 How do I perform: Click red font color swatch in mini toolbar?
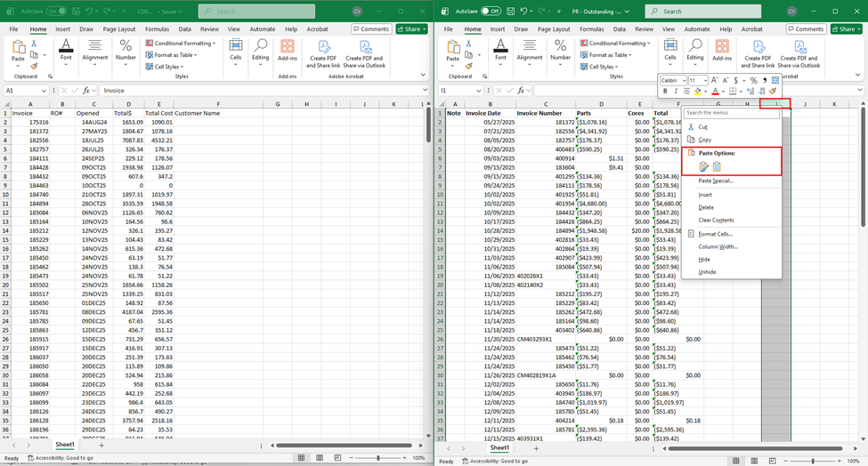[715, 92]
